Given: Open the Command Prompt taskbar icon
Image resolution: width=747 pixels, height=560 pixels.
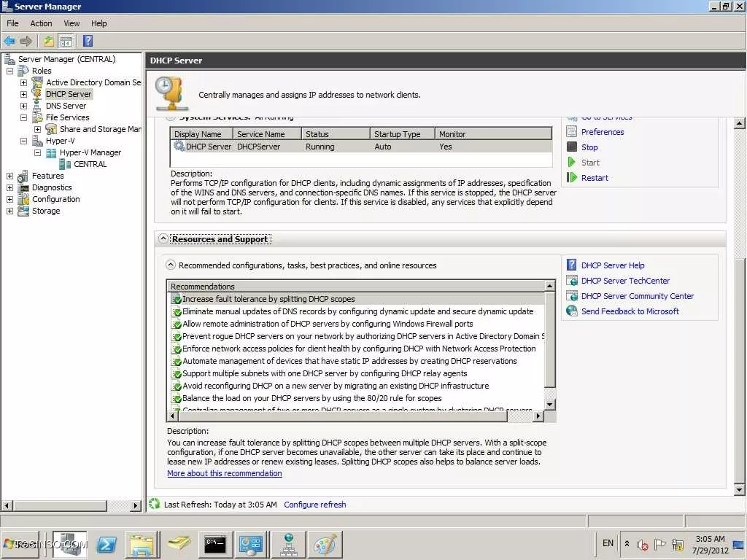Looking at the screenshot, I should tap(215, 545).
